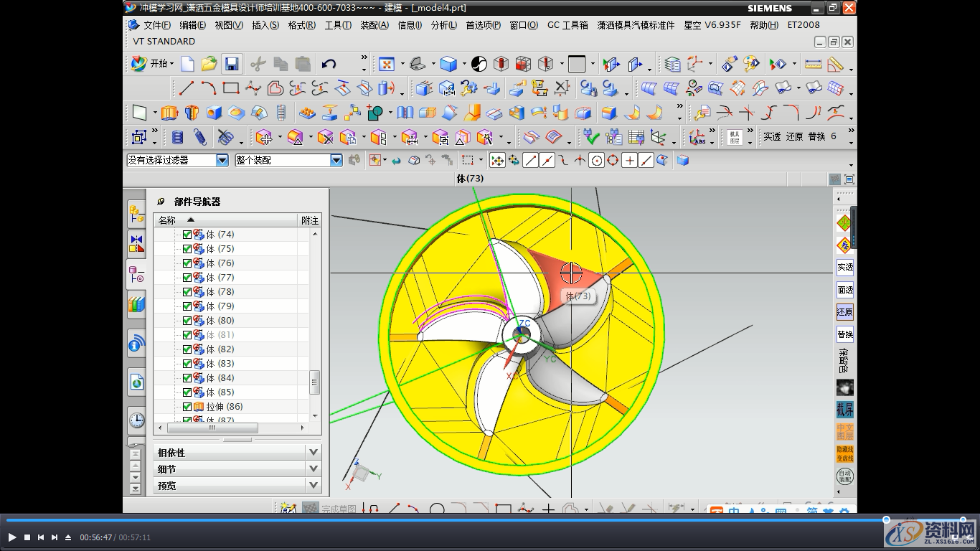Screen dimensions: 980x551
Task: Click the Save icon in the toolbar
Action: [231, 65]
